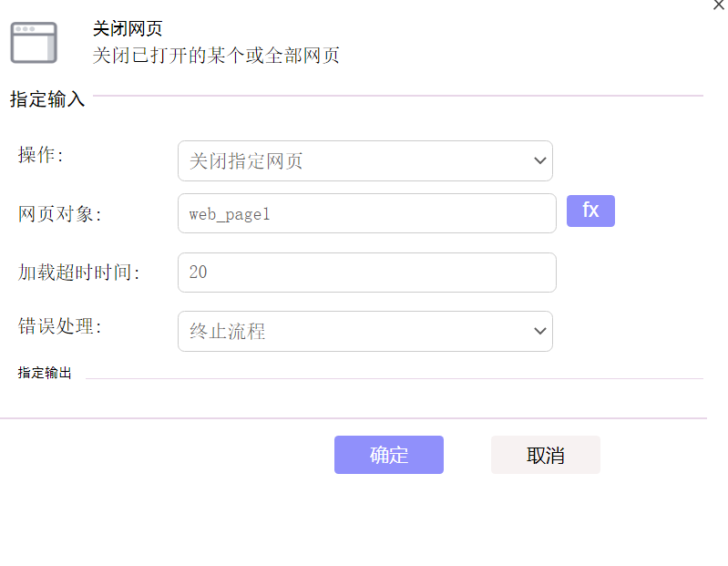728x566 pixels.
Task: Click the 指定输入 section header
Action: [47, 99]
